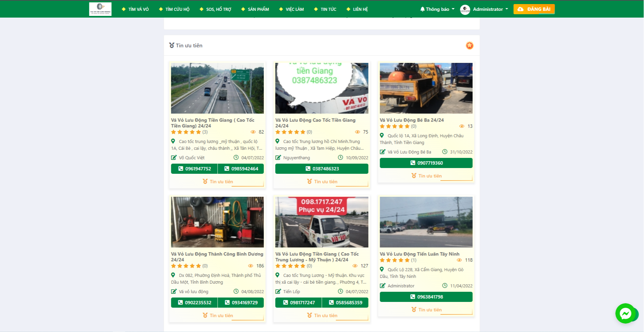Open the red compressor garage thumbnail
Screen dimensions: 644x332
[217, 222]
